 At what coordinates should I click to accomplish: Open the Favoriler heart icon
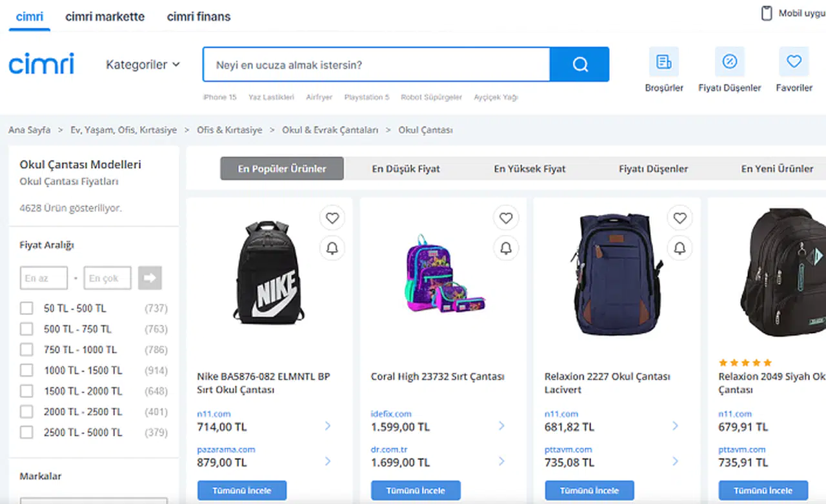point(794,62)
